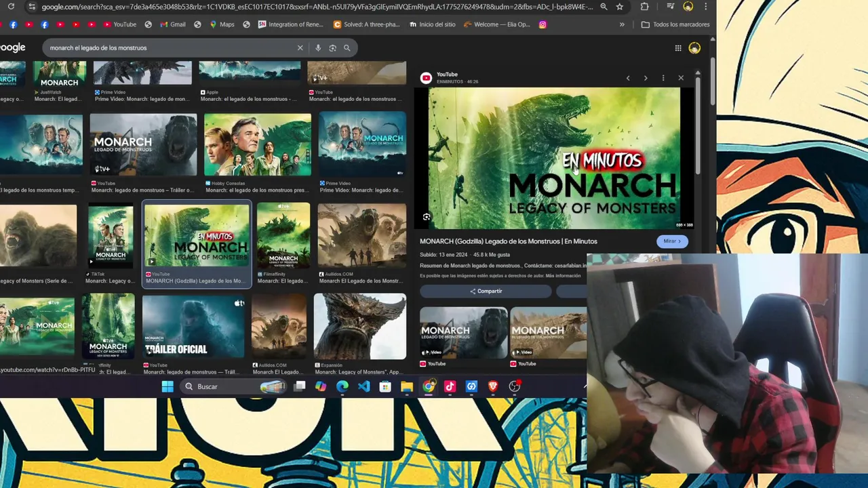
Task: Open the Chrome profile avatar
Action: (688, 7)
